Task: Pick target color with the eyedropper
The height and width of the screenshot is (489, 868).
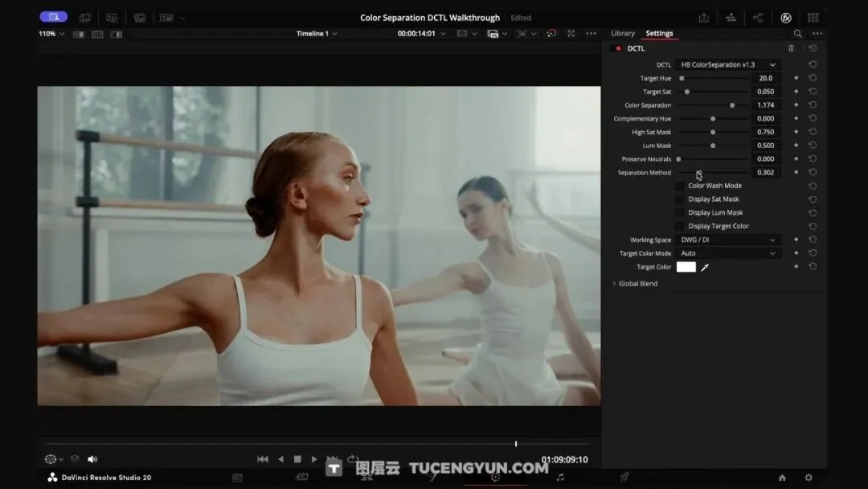Action: (x=705, y=267)
